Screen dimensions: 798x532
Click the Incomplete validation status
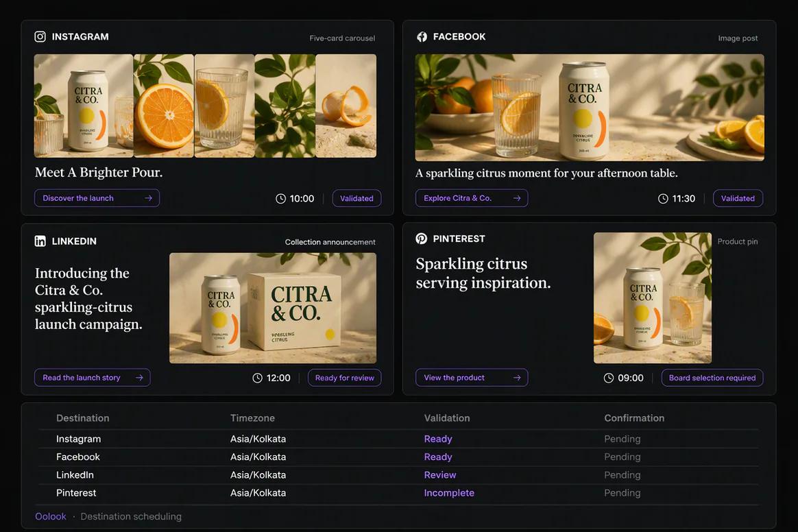449,493
